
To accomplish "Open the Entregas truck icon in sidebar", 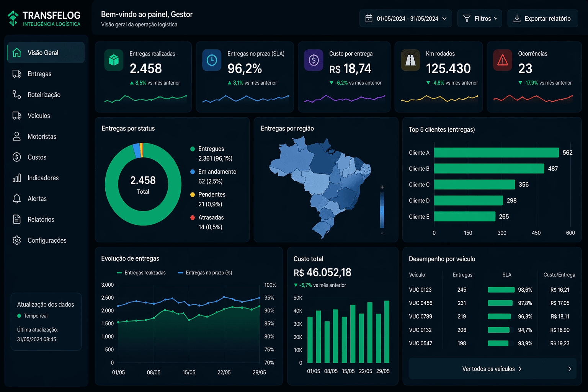I will (x=16, y=73).
